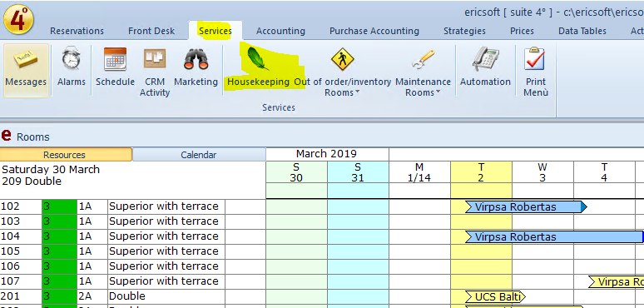Viewport: 644px width, 308px height.
Task: Select the Resources view tab
Action: [66, 155]
